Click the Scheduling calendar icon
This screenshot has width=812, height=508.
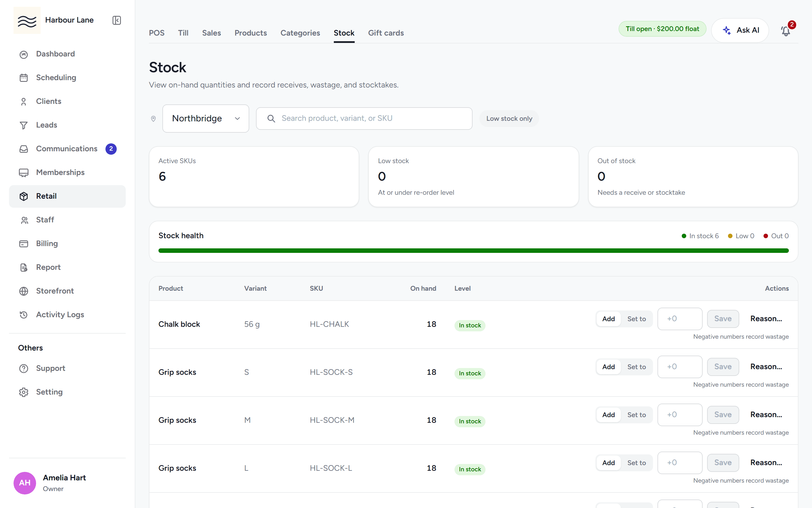[23, 78]
